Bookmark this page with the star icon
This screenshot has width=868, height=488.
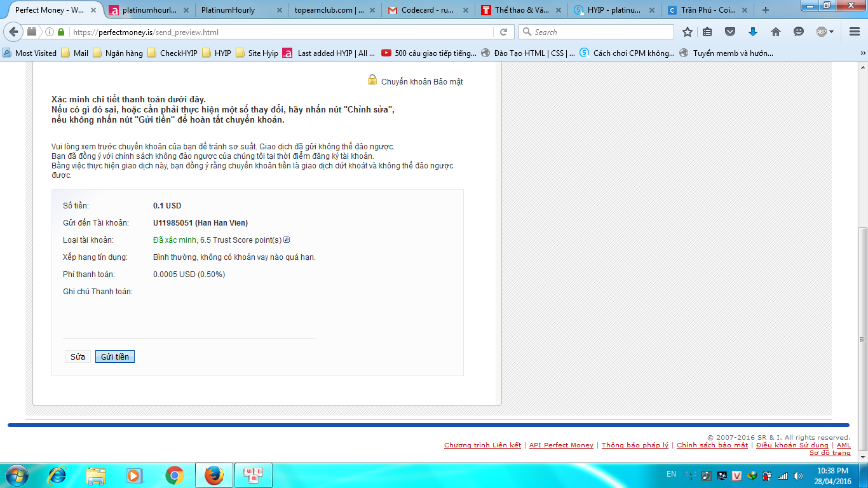[687, 32]
